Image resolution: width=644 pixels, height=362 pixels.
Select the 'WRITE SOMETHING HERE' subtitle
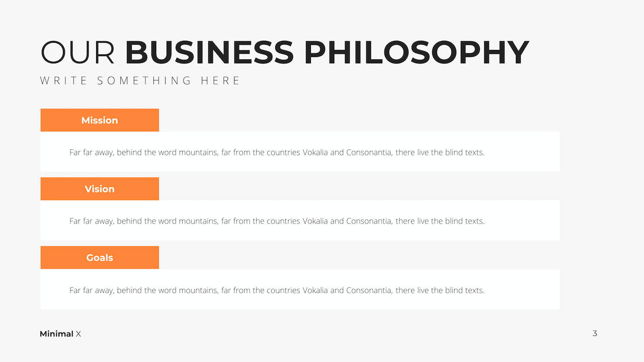pos(140,80)
